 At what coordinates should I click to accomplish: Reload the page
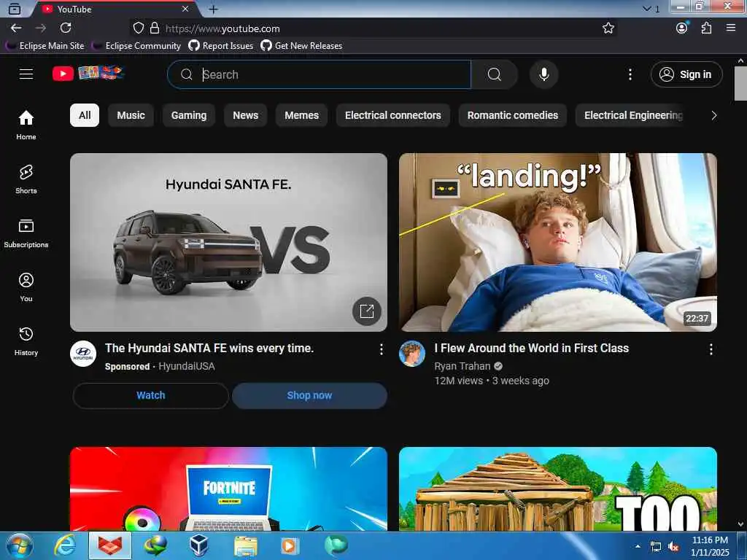pos(66,28)
